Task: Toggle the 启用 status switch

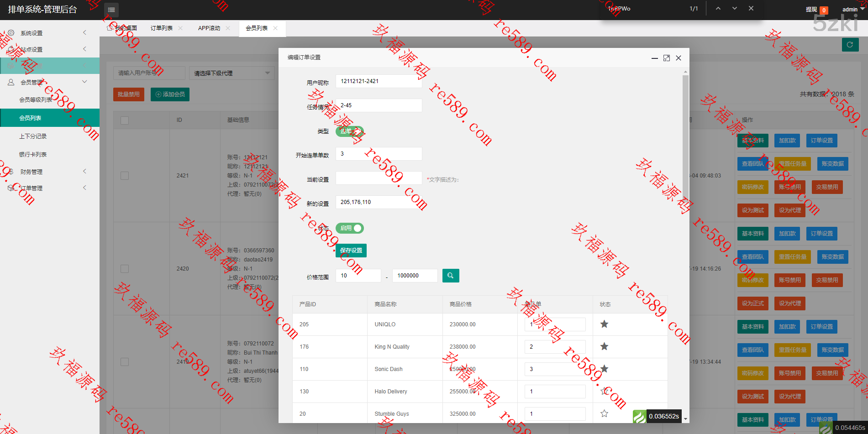Action: [x=350, y=228]
